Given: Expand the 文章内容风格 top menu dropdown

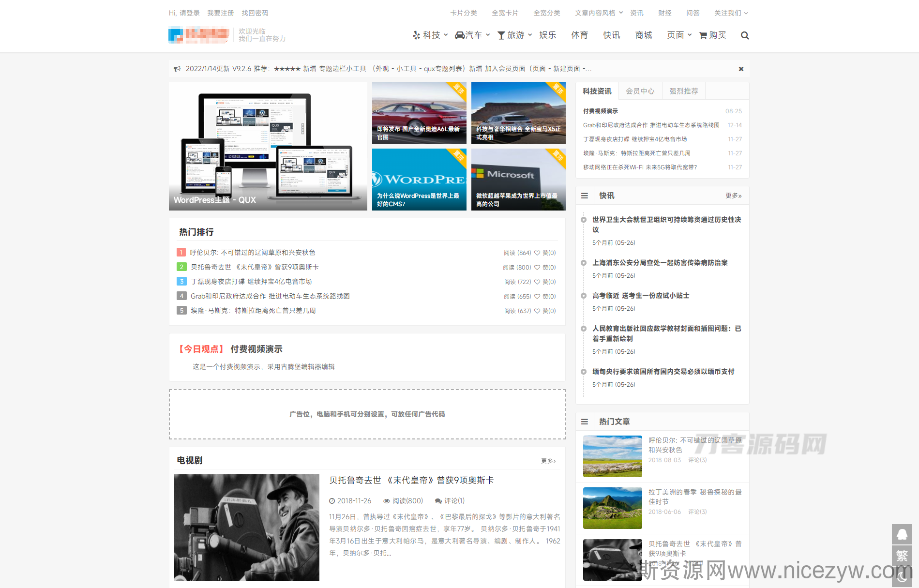Looking at the screenshot, I should click(x=599, y=13).
